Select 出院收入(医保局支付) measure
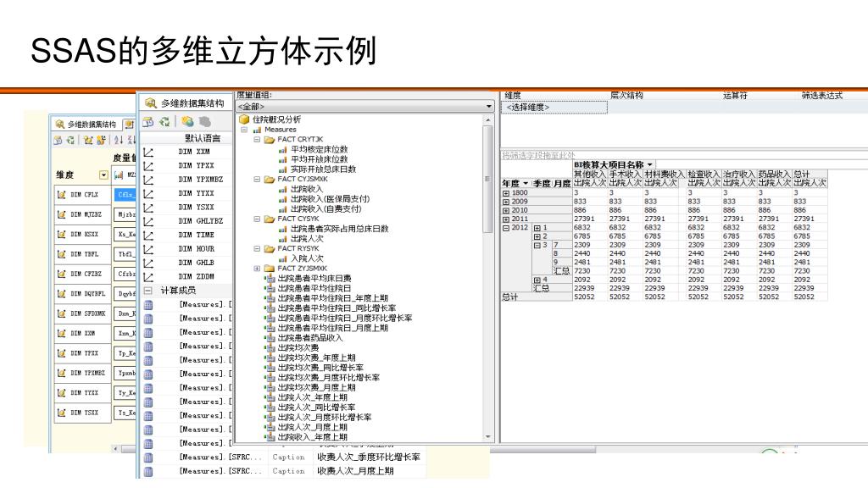868x488 pixels. (x=330, y=199)
